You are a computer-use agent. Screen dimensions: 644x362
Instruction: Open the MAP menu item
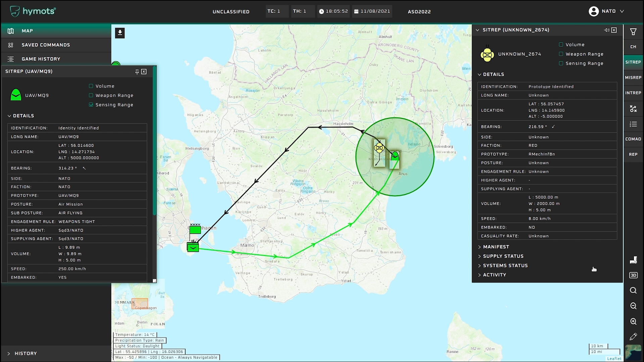pos(56,31)
